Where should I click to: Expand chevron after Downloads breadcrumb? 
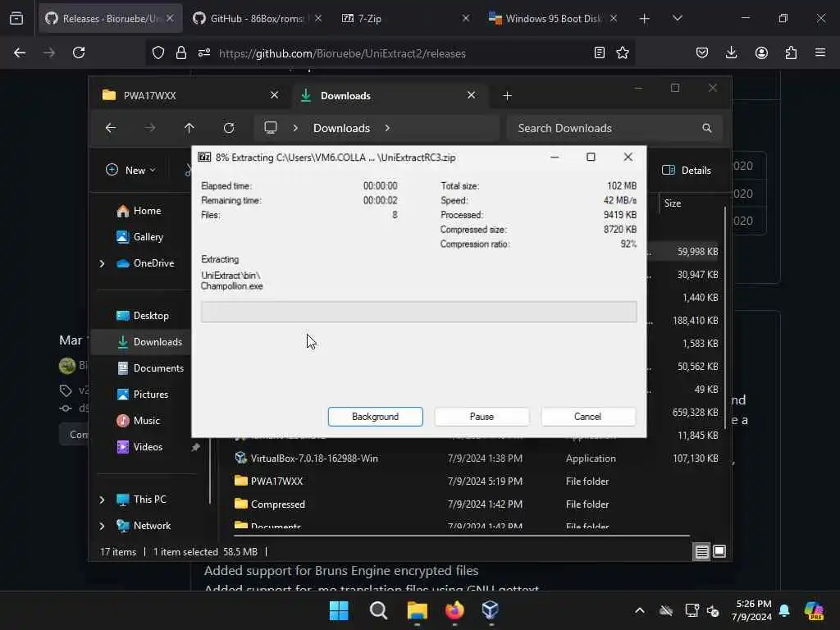coord(387,128)
